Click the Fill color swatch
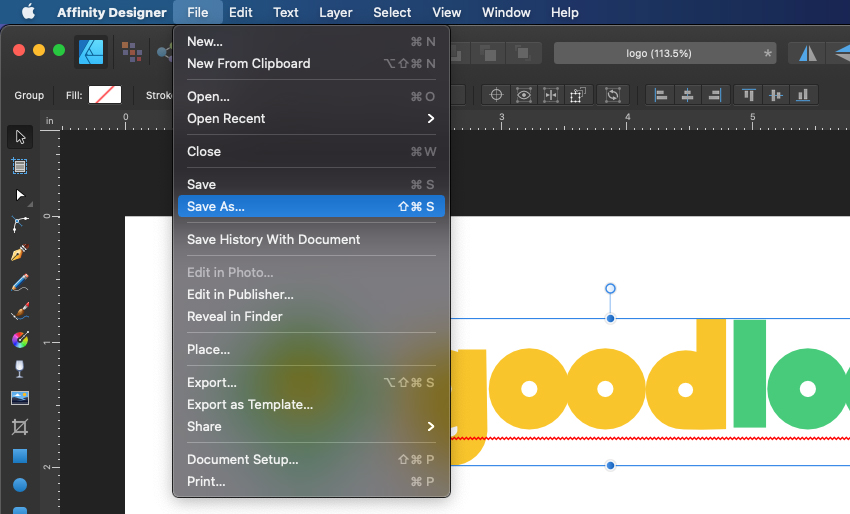 click(105, 95)
